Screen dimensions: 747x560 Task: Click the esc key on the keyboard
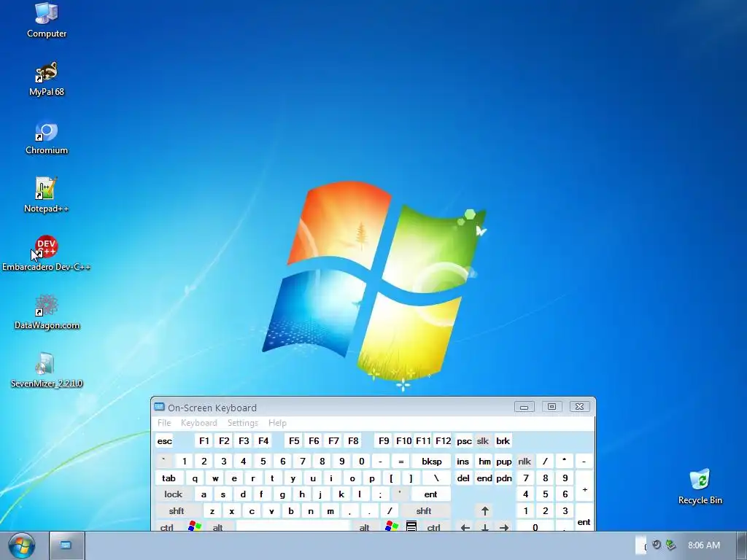pyautogui.click(x=164, y=441)
